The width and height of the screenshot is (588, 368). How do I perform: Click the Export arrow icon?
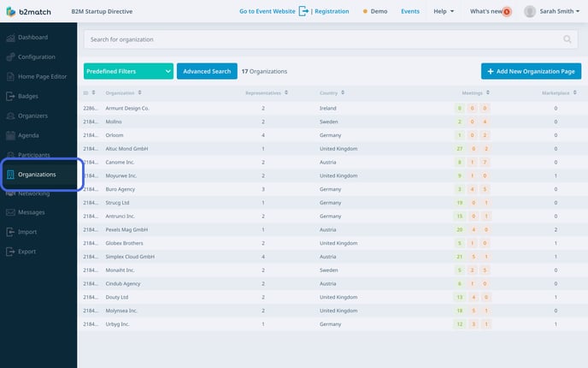[x=10, y=252]
